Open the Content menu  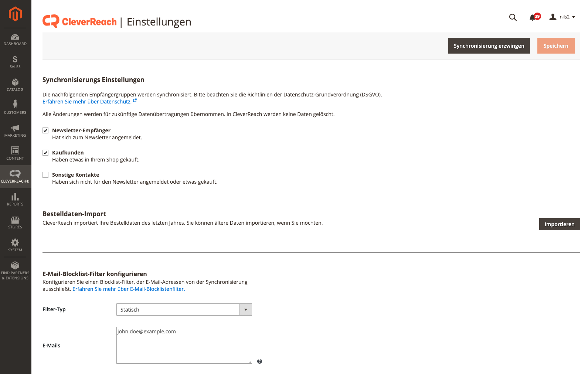(x=15, y=154)
